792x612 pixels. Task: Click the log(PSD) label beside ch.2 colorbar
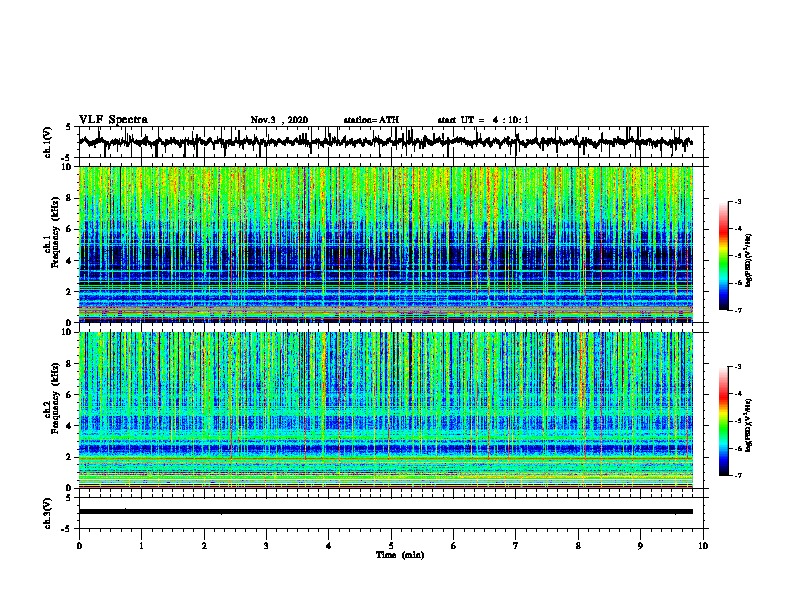pos(749,425)
